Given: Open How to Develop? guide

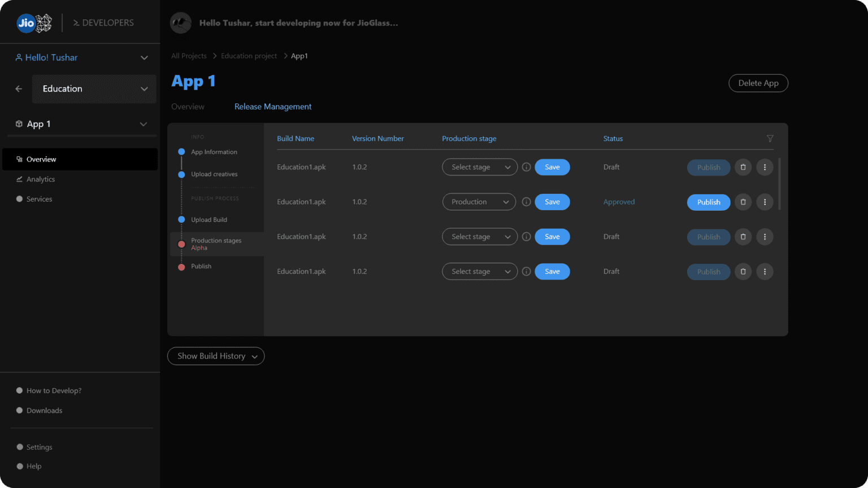Looking at the screenshot, I should tap(49, 390).
